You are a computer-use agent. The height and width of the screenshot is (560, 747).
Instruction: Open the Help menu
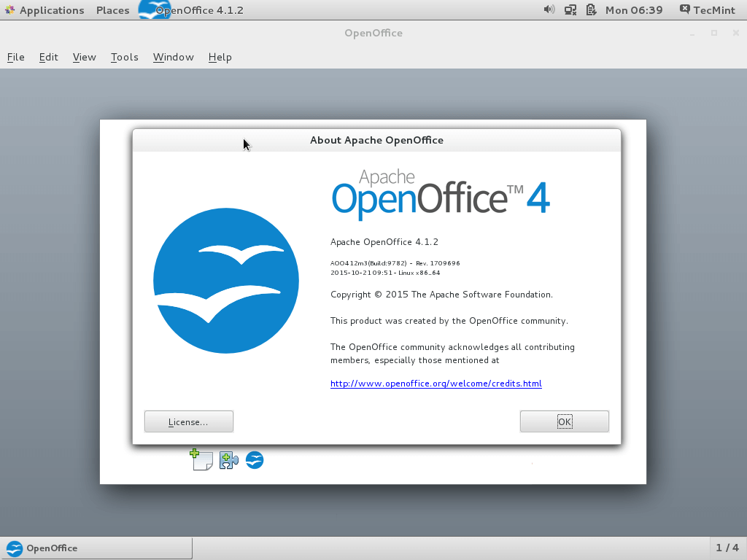pos(220,57)
